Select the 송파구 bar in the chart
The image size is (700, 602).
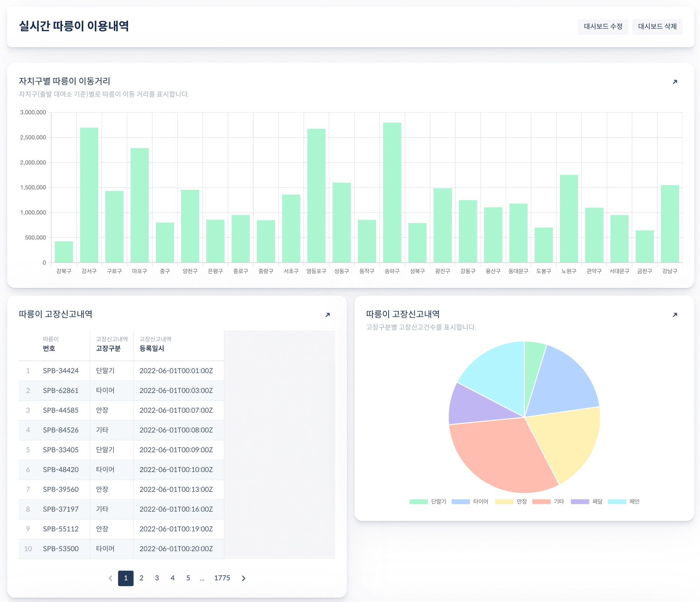(392, 193)
